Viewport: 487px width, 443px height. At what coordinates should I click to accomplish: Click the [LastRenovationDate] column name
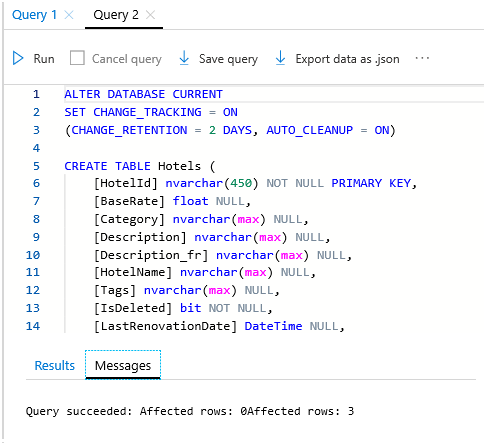pyautogui.click(x=165, y=326)
